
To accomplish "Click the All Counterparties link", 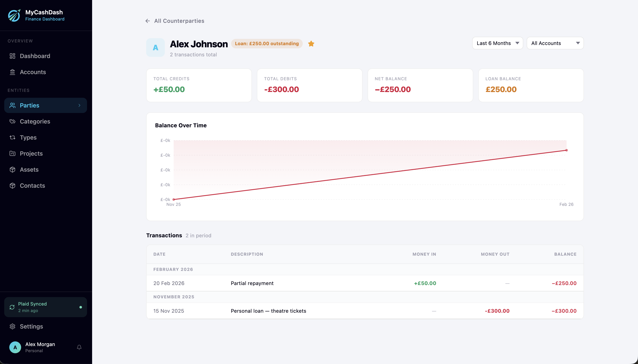I will (x=179, y=21).
